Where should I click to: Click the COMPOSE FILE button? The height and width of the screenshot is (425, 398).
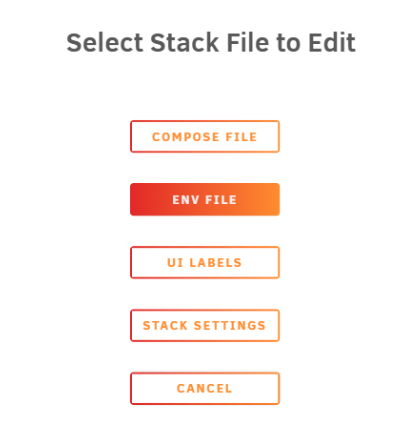click(x=205, y=136)
